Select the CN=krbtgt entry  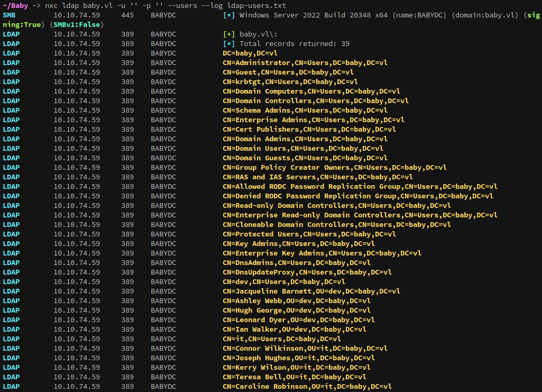(290, 82)
